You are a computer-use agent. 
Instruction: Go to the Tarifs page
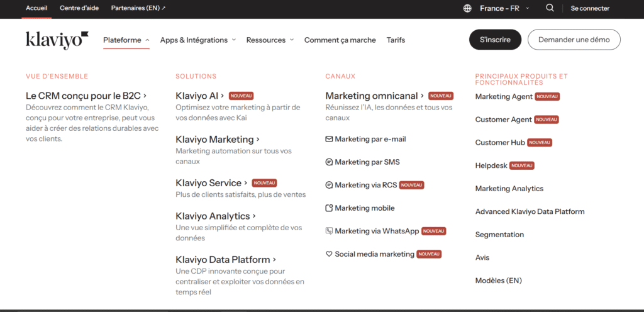point(396,40)
